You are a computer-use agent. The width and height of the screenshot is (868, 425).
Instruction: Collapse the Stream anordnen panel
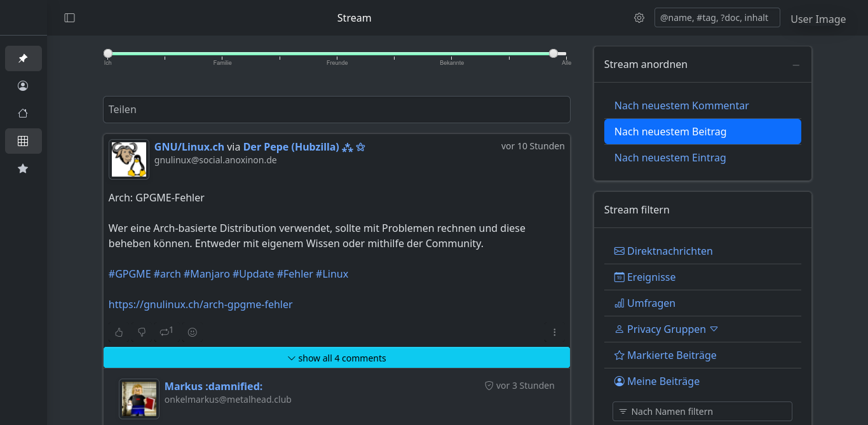796,65
